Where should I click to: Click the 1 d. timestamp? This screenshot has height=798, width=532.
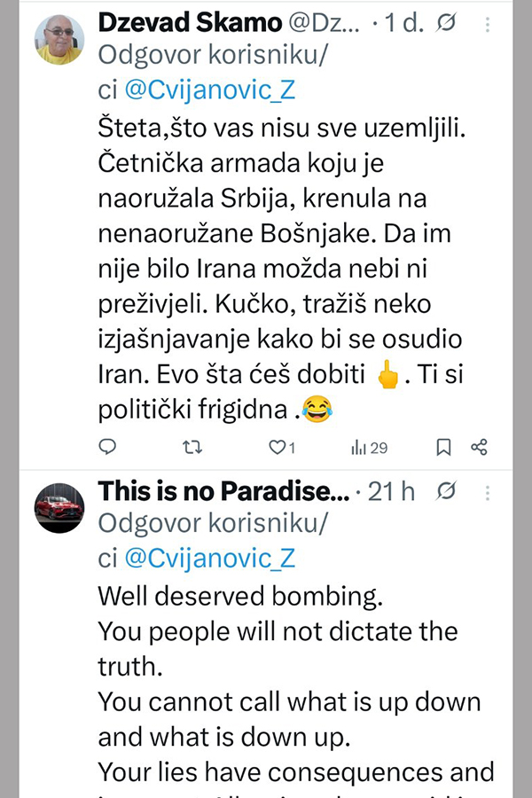409,21
